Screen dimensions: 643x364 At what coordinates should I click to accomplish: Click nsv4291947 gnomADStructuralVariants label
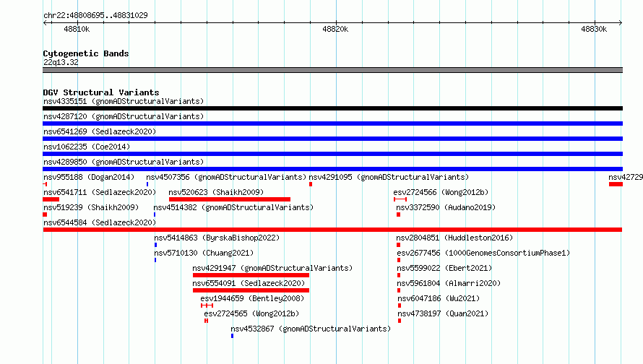[x=272, y=268]
